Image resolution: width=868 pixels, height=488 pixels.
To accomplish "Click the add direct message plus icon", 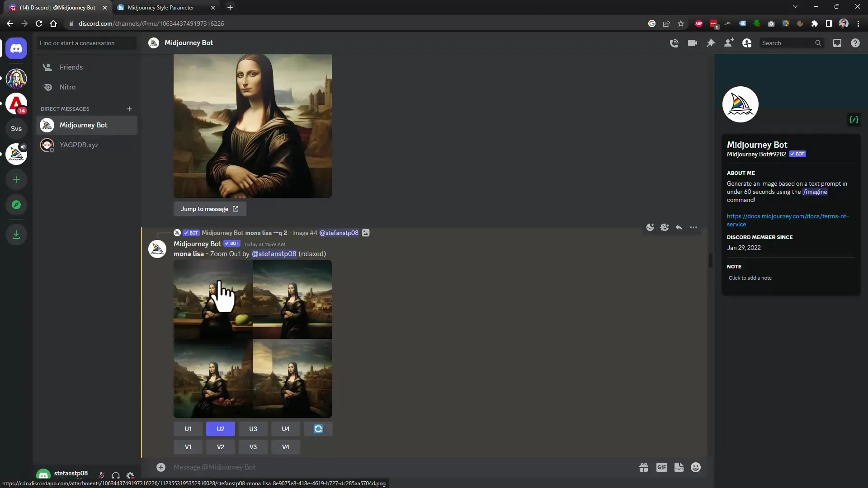I will pos(129,108).
